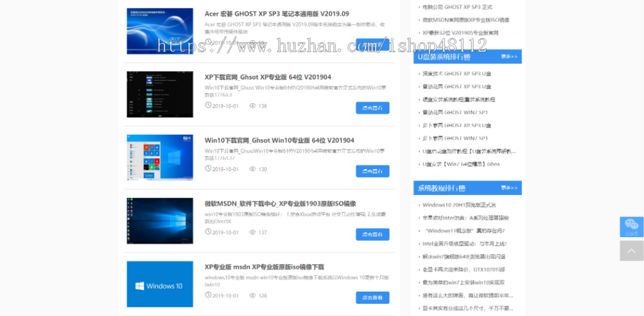
Task: Click date 2019-10-01 in XP下载官网 row
Action: click(x=225, y=106)
